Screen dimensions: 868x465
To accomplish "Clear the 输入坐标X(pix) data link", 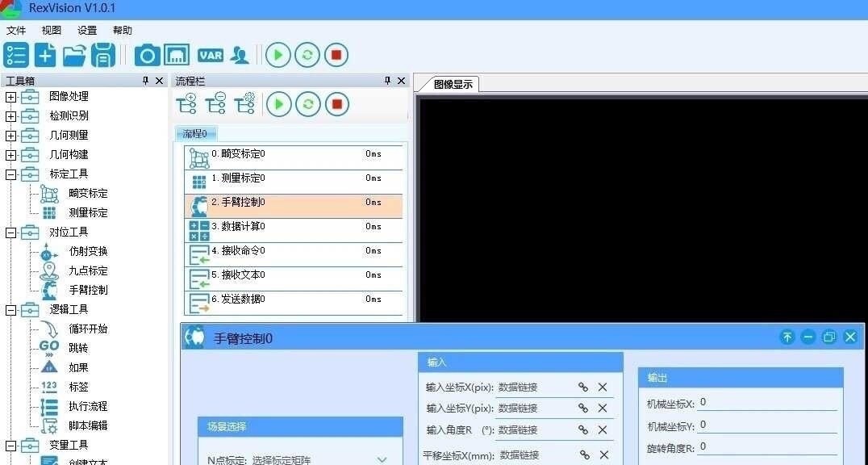I will [602, 387].
